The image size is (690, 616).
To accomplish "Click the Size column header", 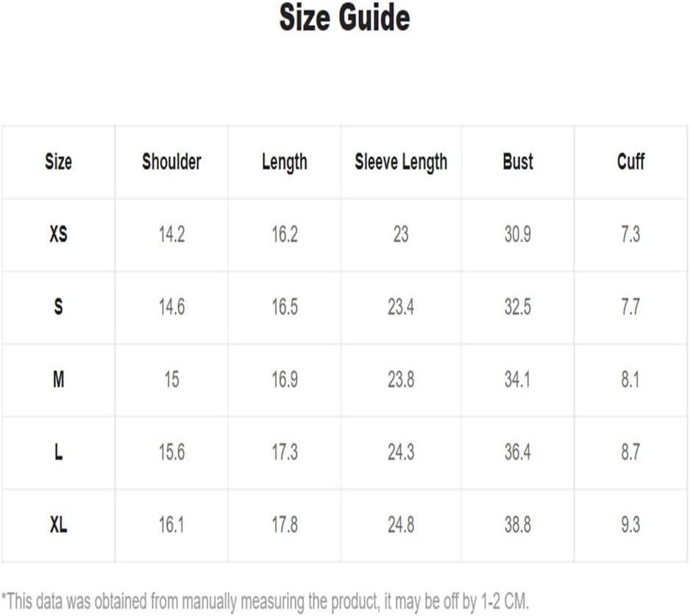I will point(58,162).
